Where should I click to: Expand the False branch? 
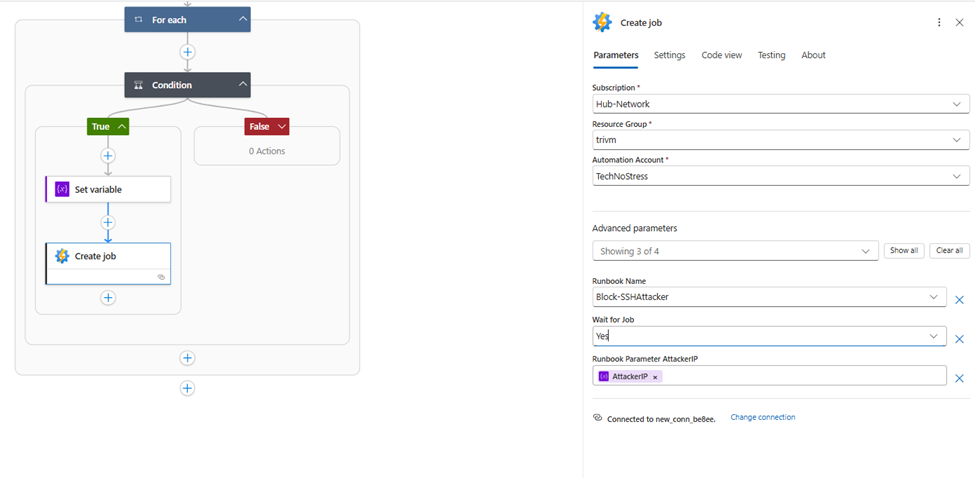coord(282,127)
